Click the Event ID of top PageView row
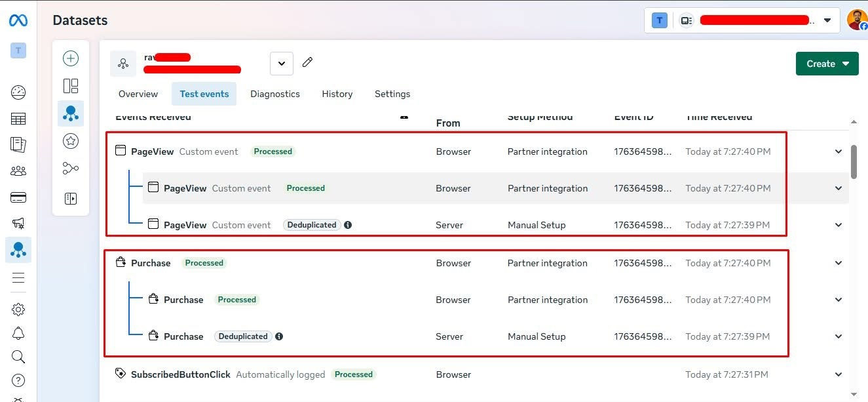The height and width of the screenshot is (402, 868). point(643,151)
